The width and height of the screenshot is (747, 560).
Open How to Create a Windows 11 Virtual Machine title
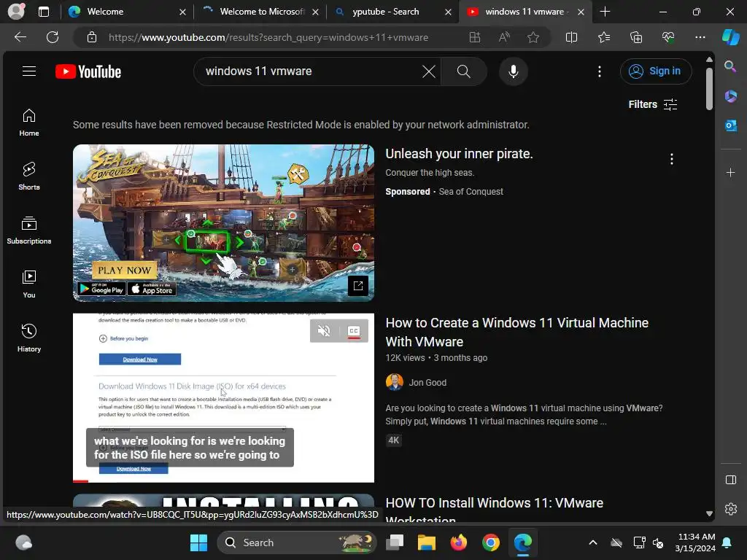coord(517,332)
